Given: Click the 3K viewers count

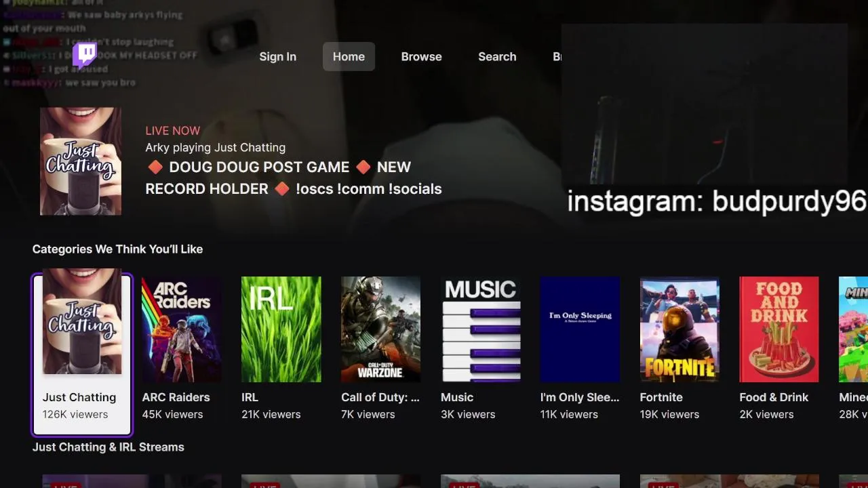Looking at the screenshot, I should pyautogui.click(x=468, y=414).
